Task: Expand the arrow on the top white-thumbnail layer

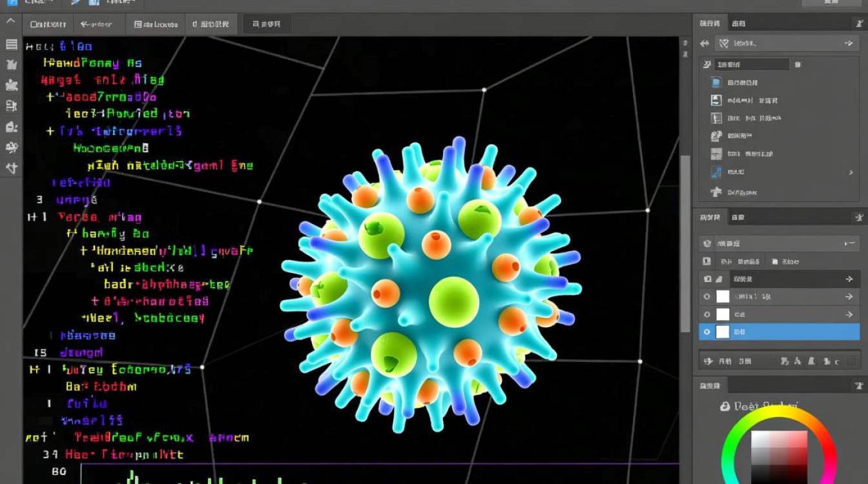Action: click(x=849, y=297)
